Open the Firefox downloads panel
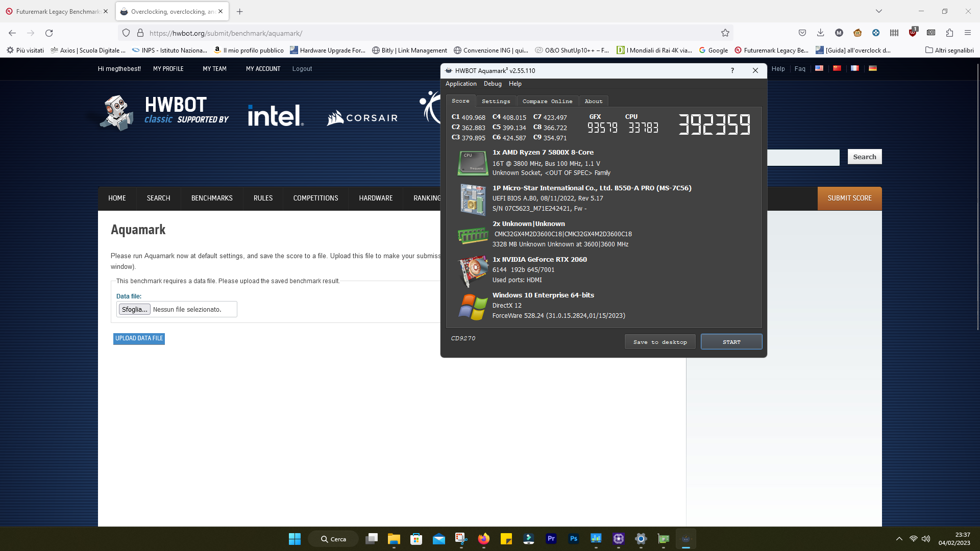The image size is (980, 551). click(821, 33)
